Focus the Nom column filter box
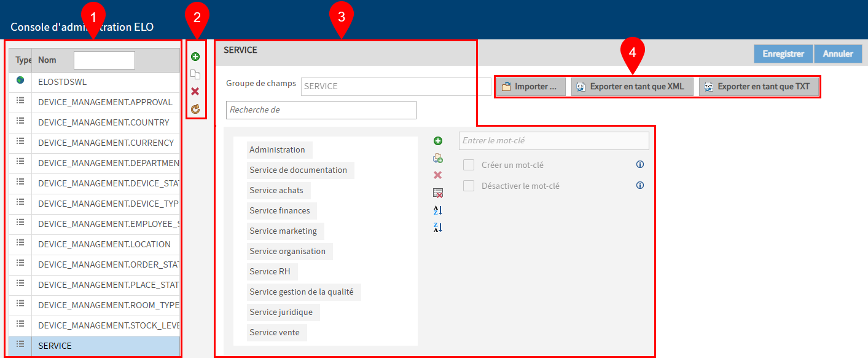The width and height of the screenshot is (868, 358). click(x=104, y=60)
